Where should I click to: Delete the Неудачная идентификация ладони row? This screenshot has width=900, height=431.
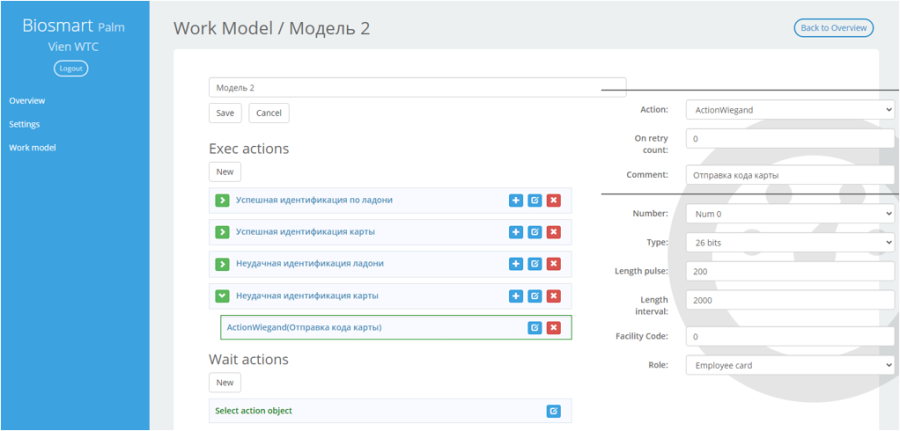tap(554, 263)
